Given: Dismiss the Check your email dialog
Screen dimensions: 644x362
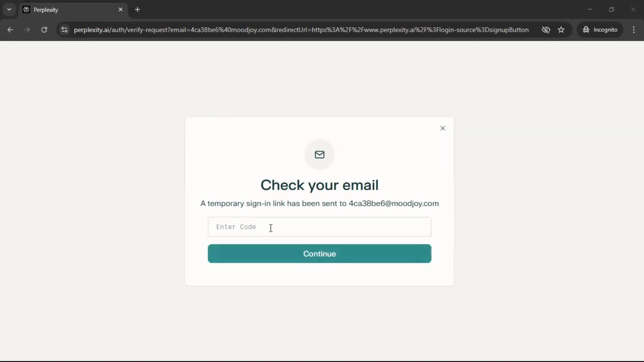Looking at the screenshot, I should point(443,128).
